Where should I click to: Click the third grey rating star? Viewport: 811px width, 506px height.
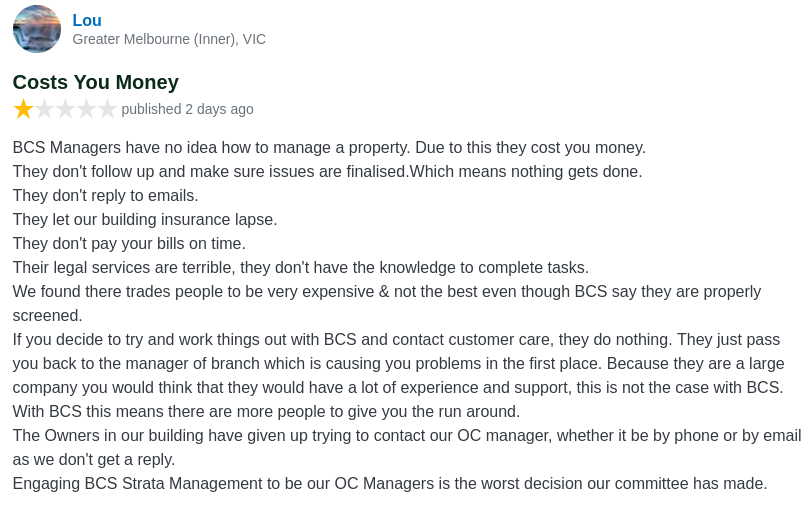[66, 109]
